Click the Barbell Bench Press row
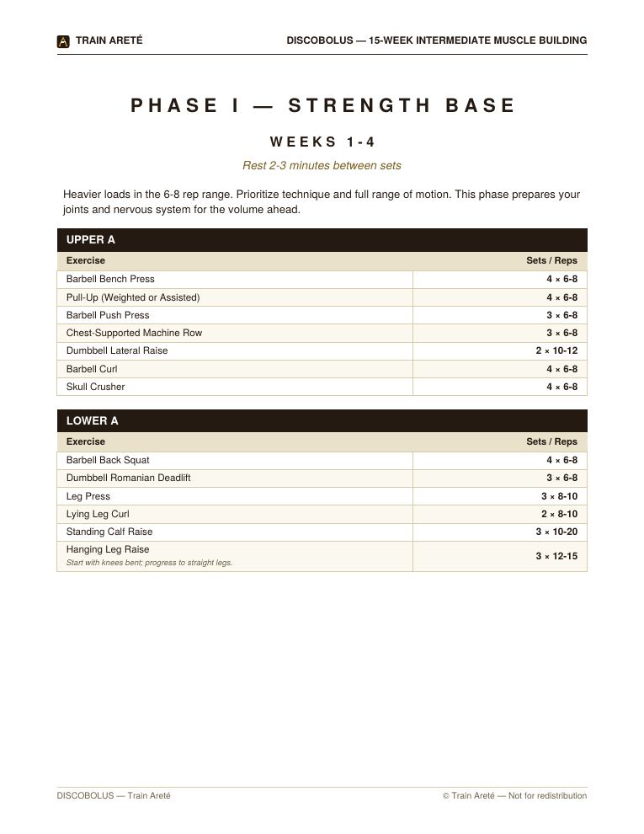 click(322, 279)
